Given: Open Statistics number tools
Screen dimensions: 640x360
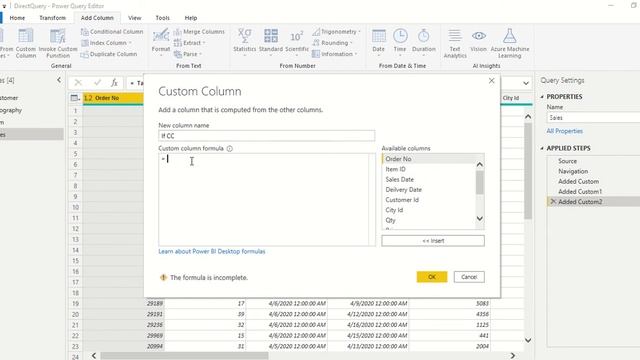Looking at the screenshot, I should 244,42.
